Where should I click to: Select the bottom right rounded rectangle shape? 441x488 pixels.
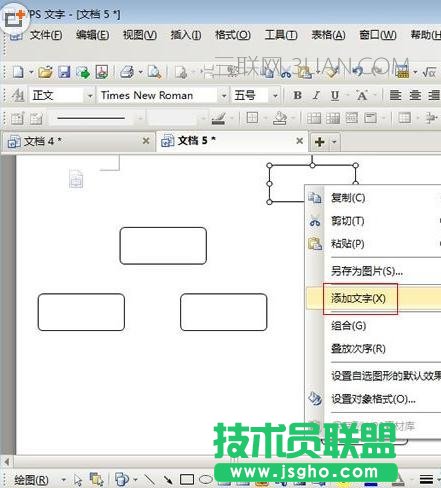coord(224,312)
